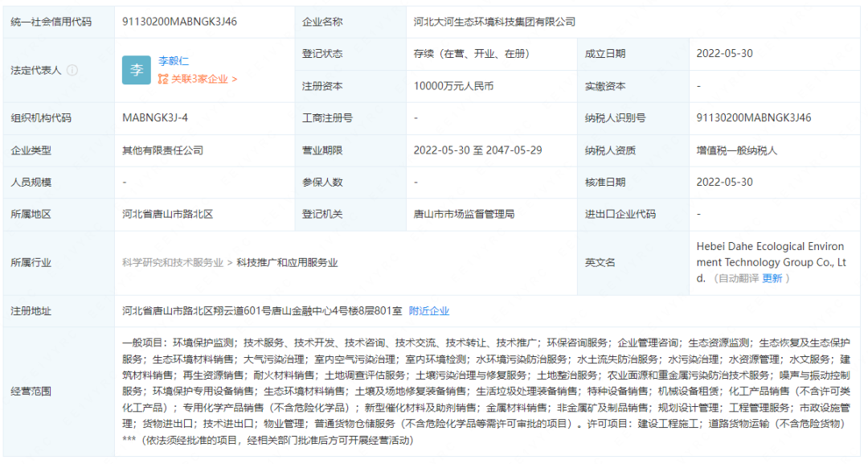The width and height of the screenshot is (868, 464).
Task: Select company name 河北大河生态环境科技集团有限公司
Action: point(494,23)
